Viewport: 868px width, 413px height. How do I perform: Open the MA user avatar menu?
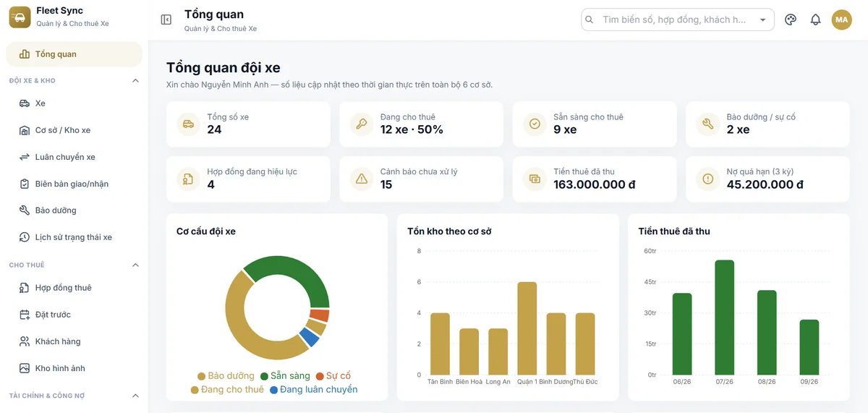point(841,20)
